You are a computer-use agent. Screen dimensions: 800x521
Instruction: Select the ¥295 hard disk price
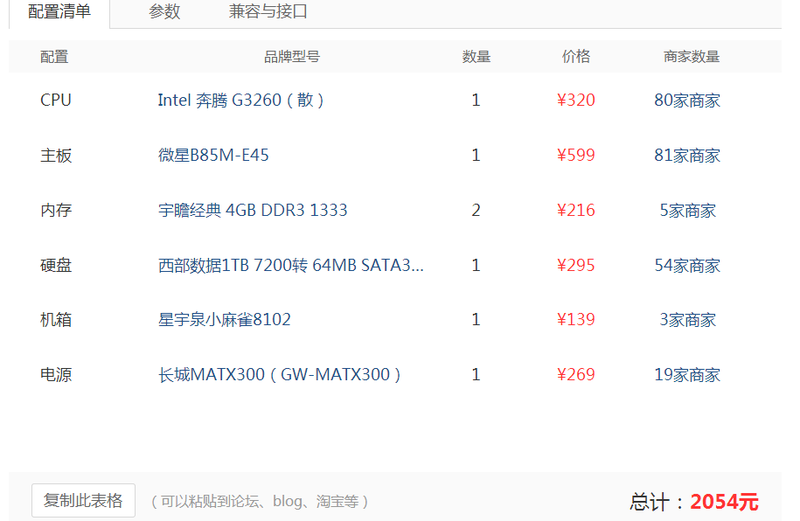coord(576,265)
